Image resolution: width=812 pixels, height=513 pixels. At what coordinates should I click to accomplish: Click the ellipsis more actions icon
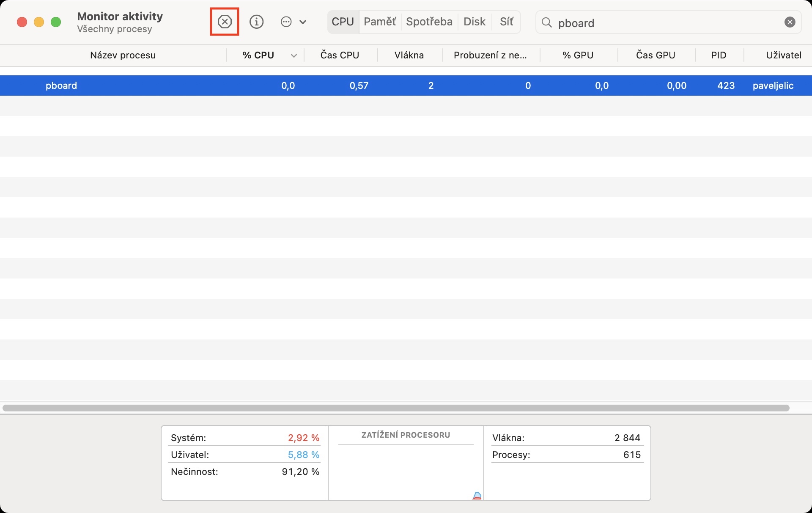point(286,22)
